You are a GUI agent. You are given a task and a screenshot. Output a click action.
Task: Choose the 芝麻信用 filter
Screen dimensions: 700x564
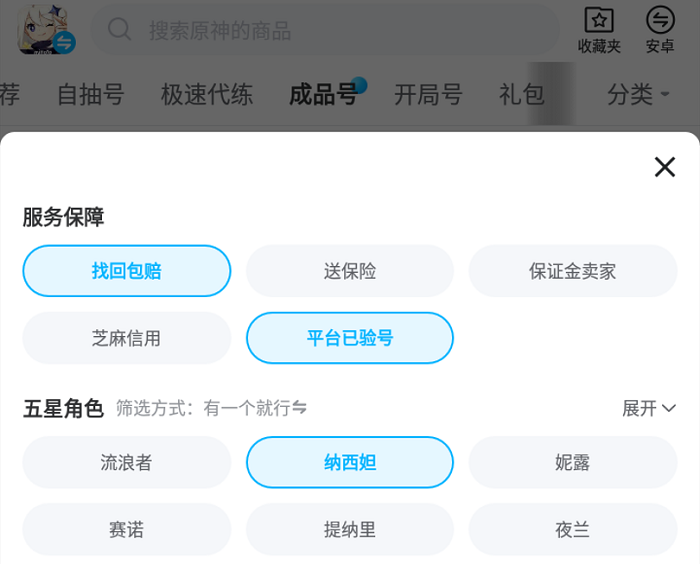tap(127, 338)
